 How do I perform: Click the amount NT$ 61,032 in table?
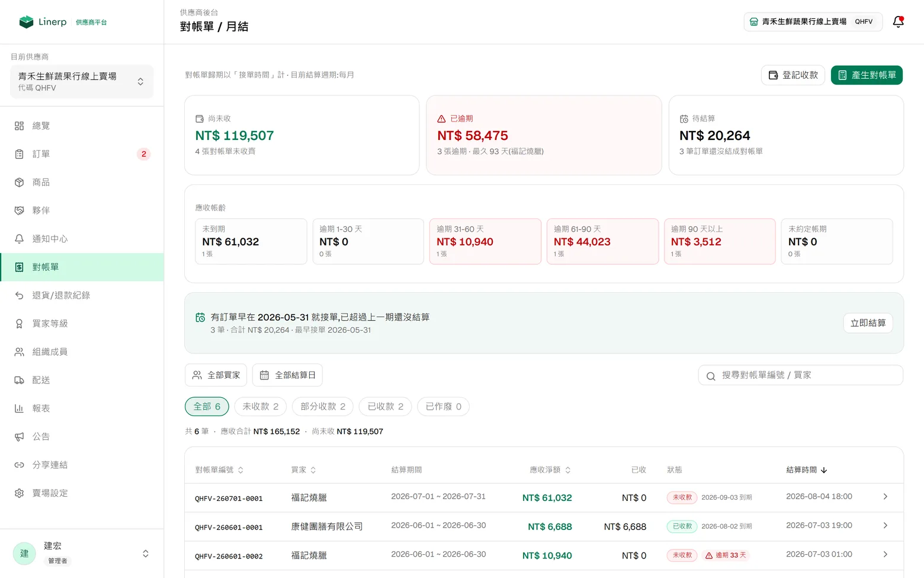[547, 498]
